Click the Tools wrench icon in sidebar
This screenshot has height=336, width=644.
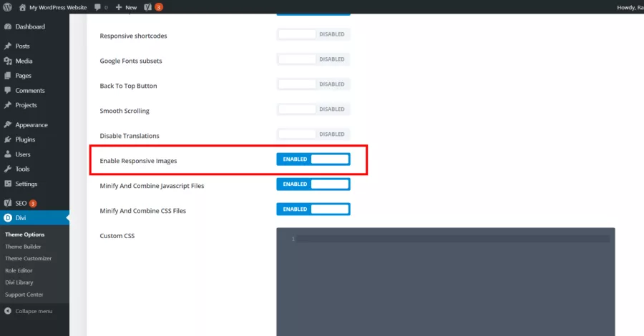[x=8, y=169]
